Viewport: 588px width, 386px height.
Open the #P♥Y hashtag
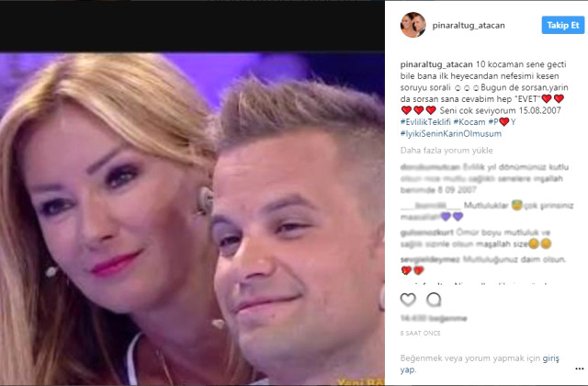(x=502, y=122)
